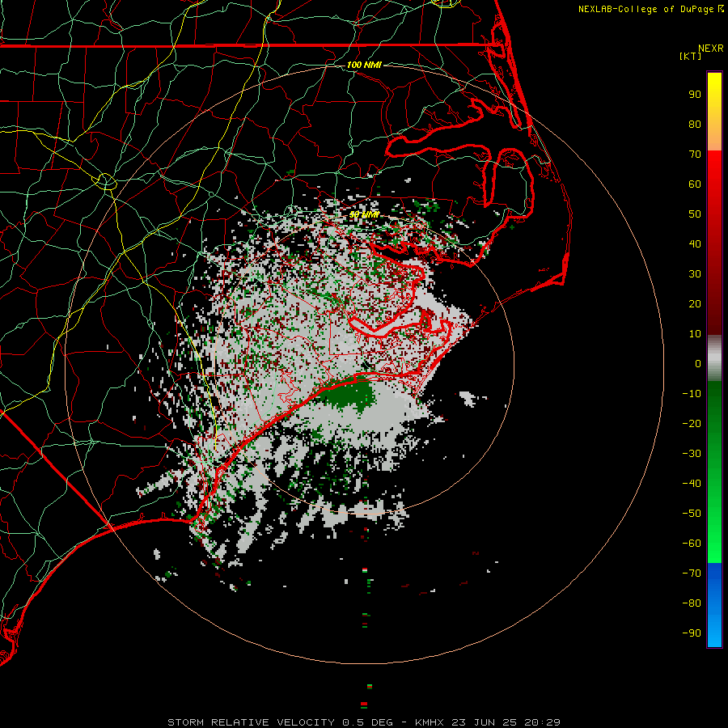The width and height of the screenshot is (728, 728).
Task: Click the -90 knot scale label
Action: 692,633
